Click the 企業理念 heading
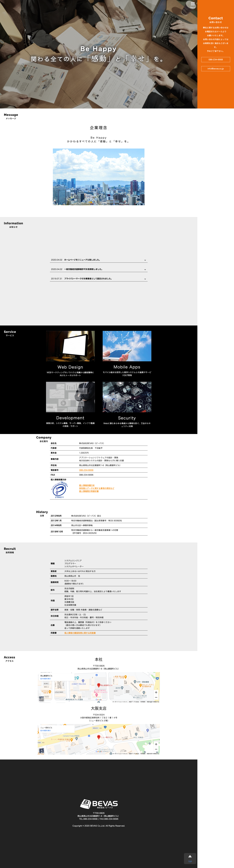 tap(99, 128)
